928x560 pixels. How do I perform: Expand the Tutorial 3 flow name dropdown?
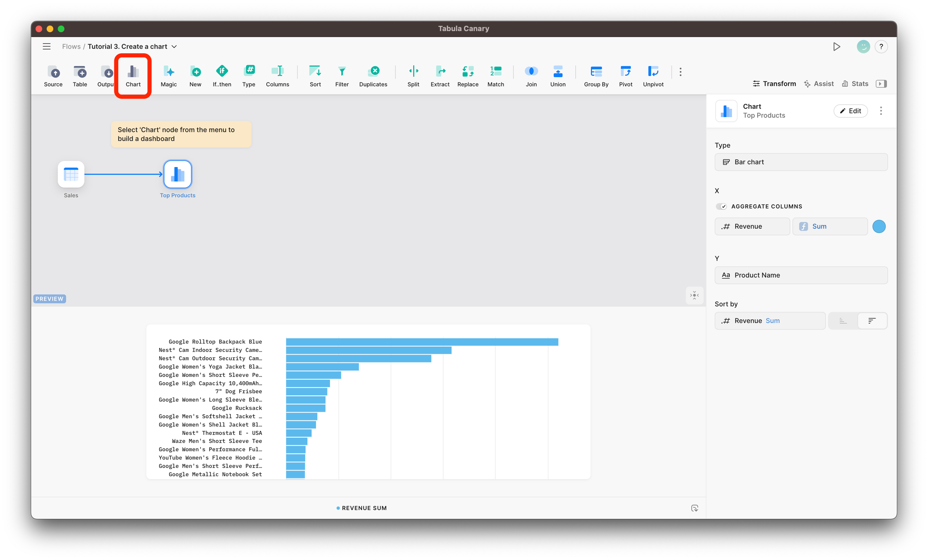(x=174, y=47)
